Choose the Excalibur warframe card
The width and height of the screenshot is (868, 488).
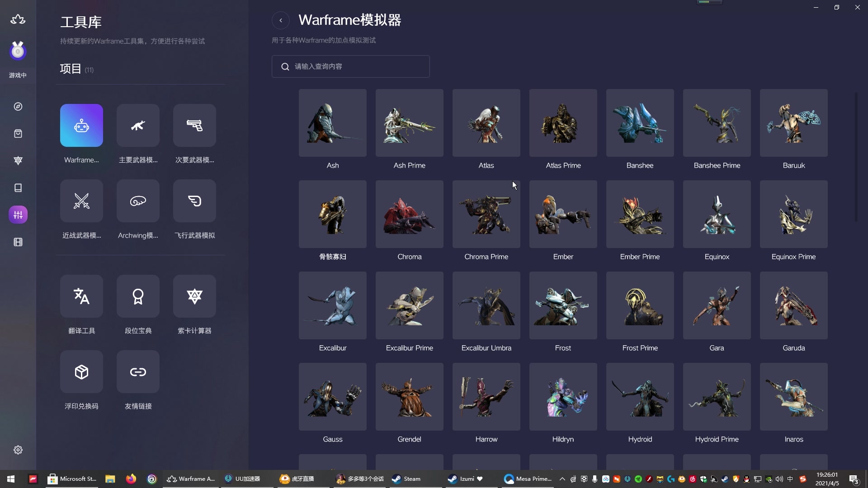333,305
